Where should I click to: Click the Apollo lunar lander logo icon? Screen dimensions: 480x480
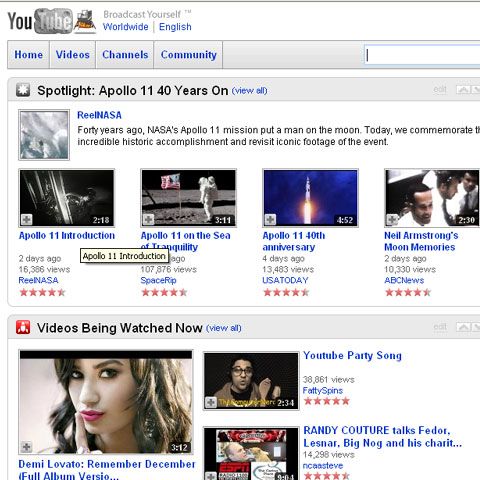(x=85, y=22)
